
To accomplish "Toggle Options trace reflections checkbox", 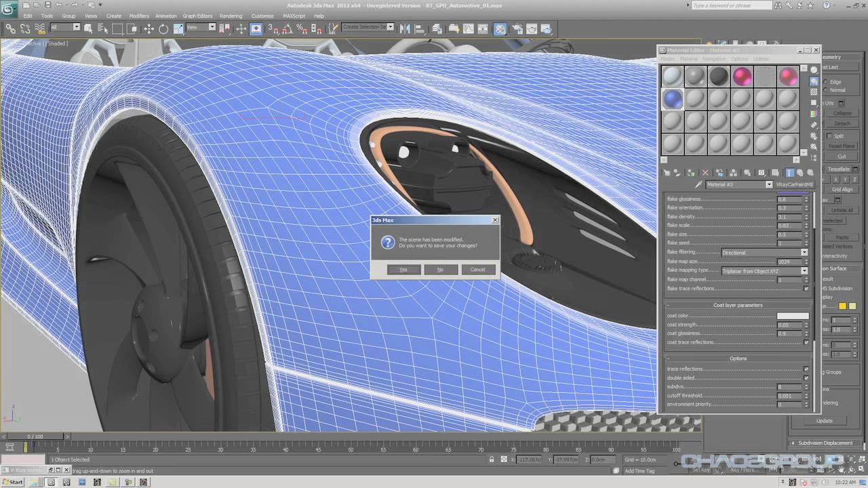I will click(806, 369).
